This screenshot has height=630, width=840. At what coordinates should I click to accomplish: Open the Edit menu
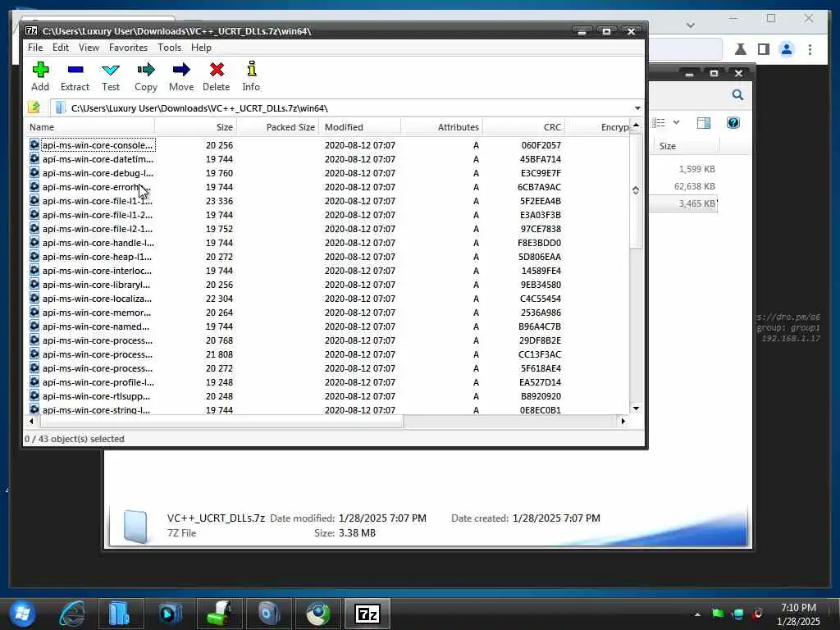tap(61, 47)
